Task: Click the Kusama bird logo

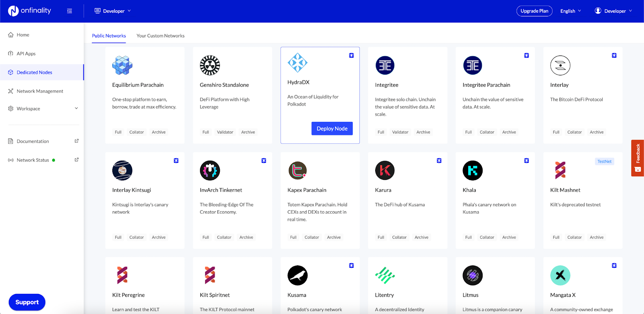Action: coord(297,275)
